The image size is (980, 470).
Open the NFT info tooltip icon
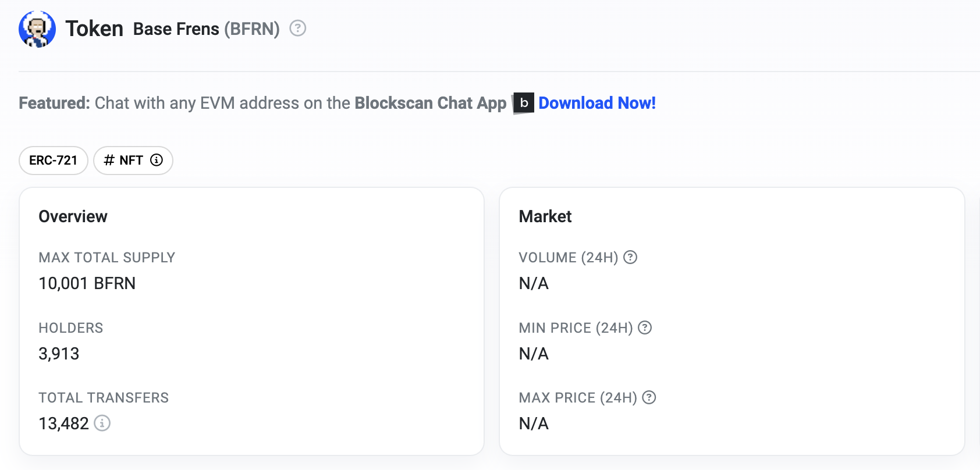(x=155, y=160)
